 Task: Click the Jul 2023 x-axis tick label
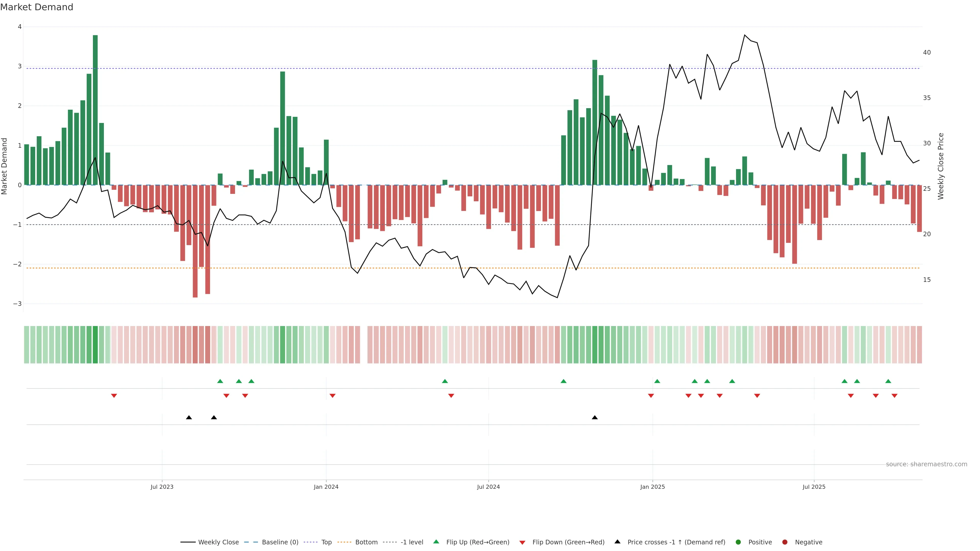[162, 487]
